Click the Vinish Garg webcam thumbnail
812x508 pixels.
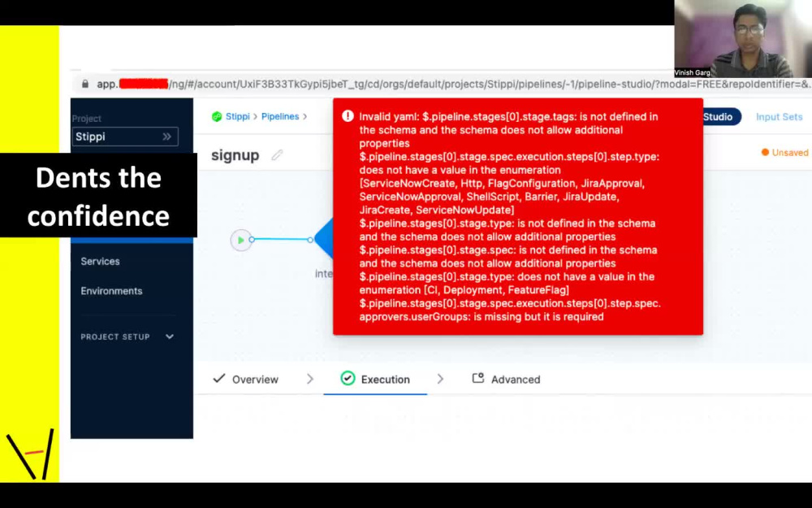743,39
